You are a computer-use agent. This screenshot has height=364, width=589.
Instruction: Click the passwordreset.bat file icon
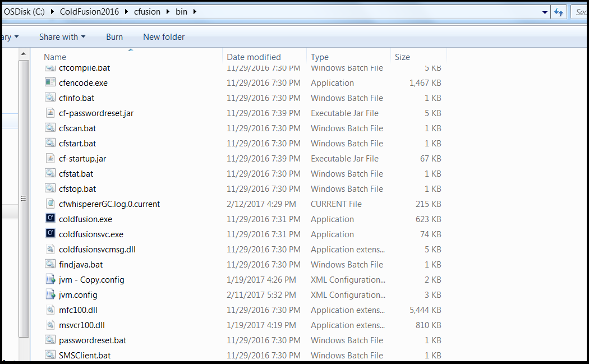tap(50, 339)
